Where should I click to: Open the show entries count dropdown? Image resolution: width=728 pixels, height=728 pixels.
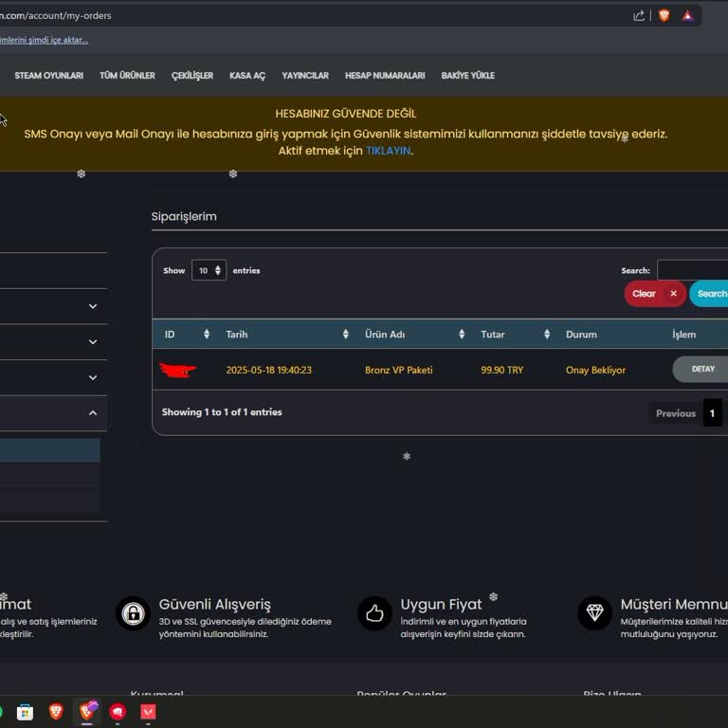[x=209, y=270]
